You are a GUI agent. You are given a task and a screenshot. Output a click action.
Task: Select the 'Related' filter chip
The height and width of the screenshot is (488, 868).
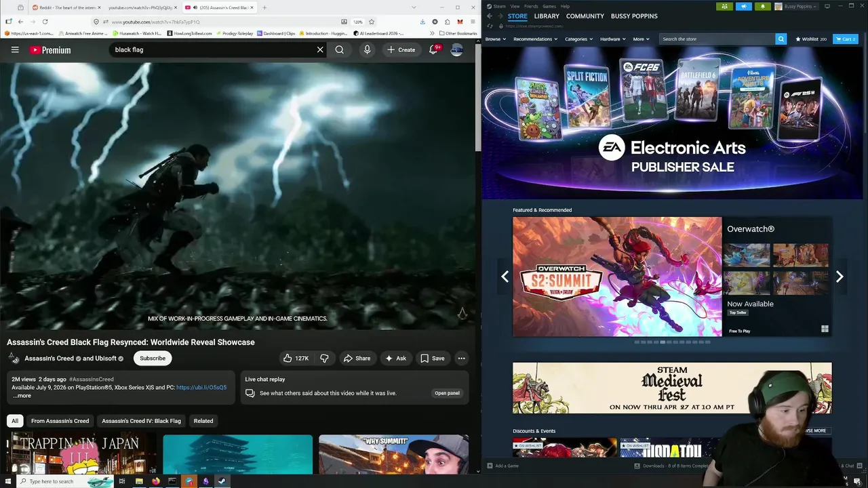point(203,421)
